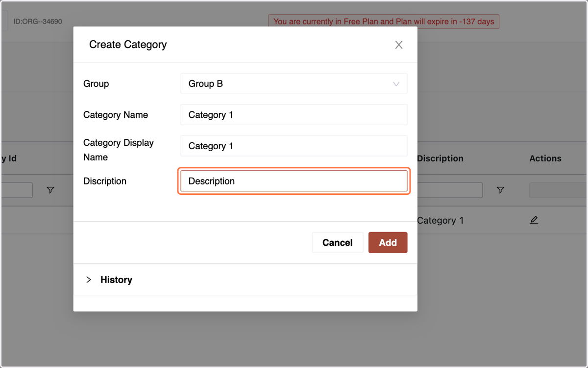The width and height of the screenshot is (588, 368).
Task: Click the Discription column header in table
Action: tap(440, 158)
